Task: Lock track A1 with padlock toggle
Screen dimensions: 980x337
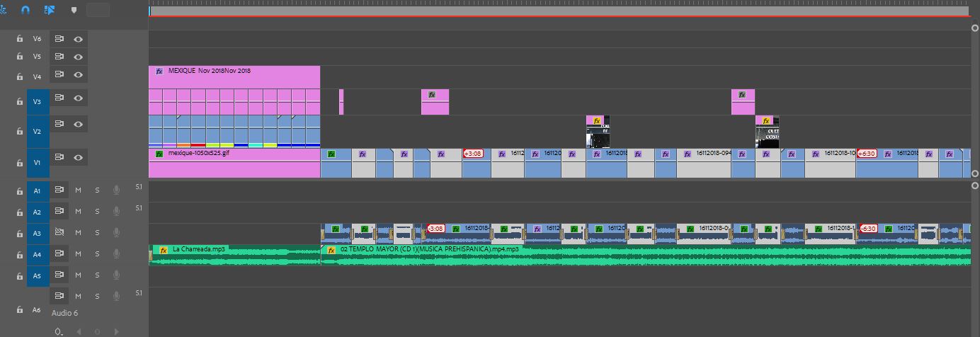Action: [x=20, y=190]
